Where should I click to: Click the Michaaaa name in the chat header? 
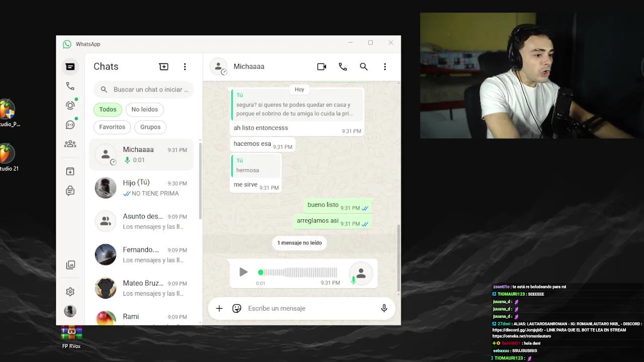[249, 66]
